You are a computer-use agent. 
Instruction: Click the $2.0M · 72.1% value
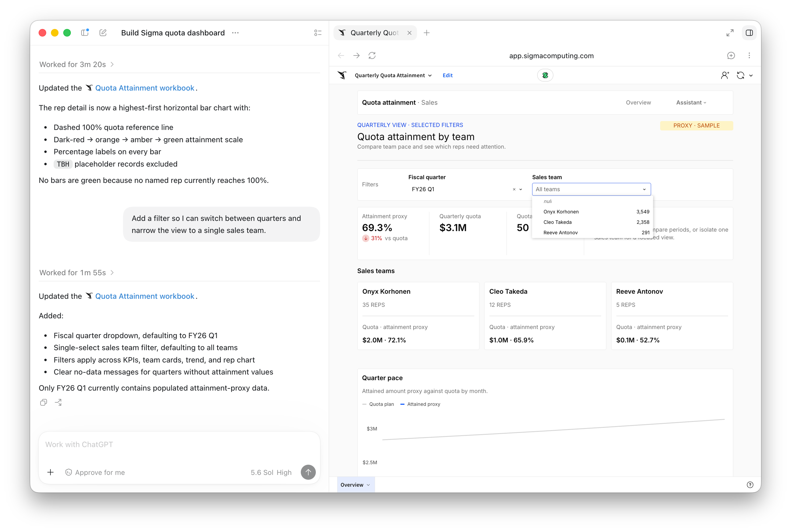click(x=384, y=340)
